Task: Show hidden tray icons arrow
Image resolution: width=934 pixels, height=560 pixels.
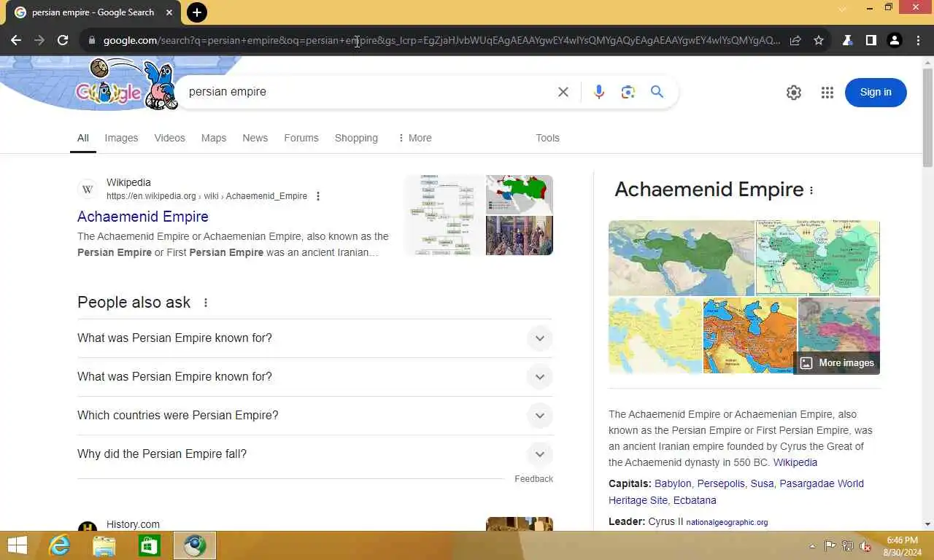Action: click(812, 546)
